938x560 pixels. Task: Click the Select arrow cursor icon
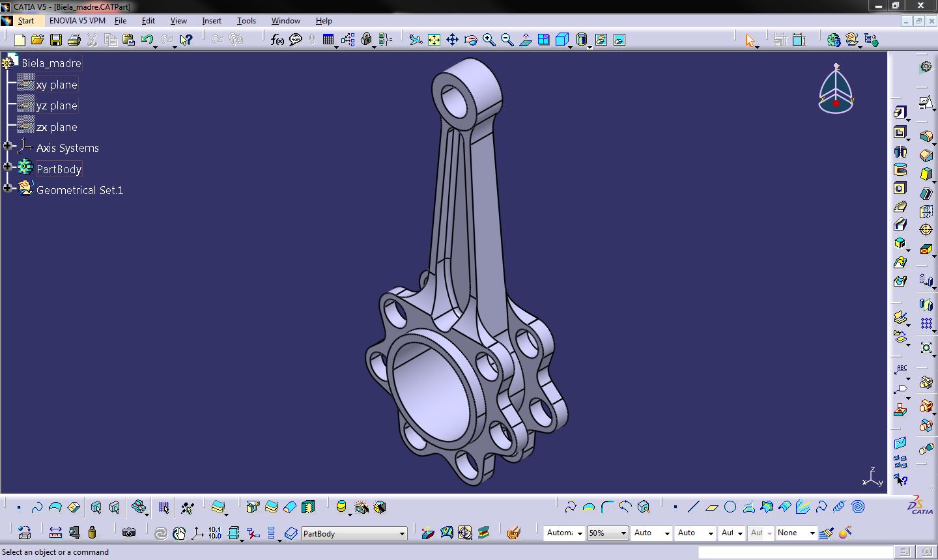750,40
